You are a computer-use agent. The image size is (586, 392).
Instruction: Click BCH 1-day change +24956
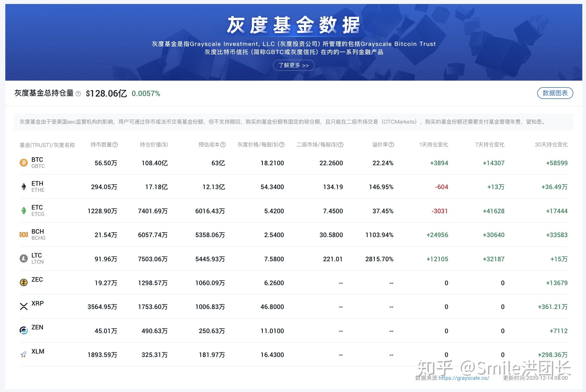pyautogui.click(x=437, y=235)
